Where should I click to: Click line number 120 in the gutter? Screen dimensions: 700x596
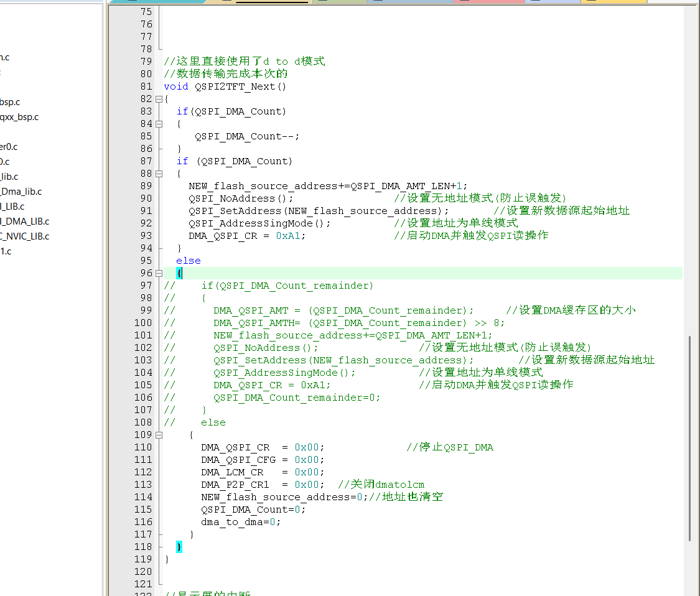[x=143, y=572]
